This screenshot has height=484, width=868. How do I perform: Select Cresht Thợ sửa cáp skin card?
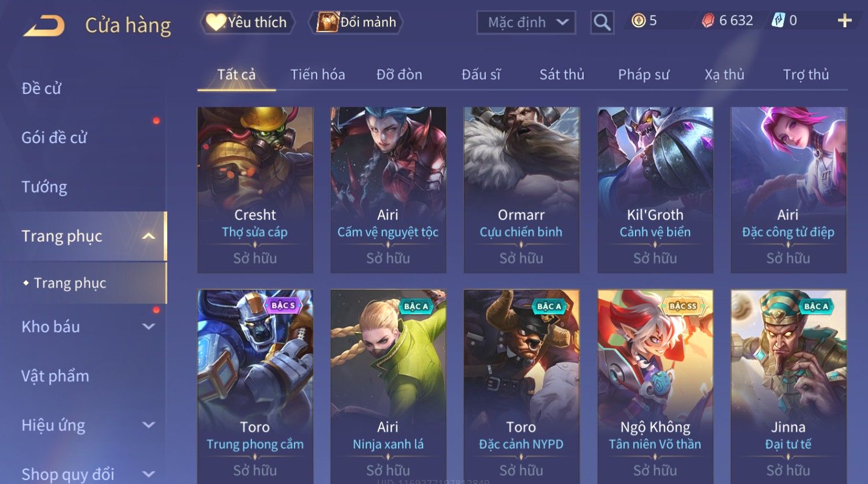[255, 190]
